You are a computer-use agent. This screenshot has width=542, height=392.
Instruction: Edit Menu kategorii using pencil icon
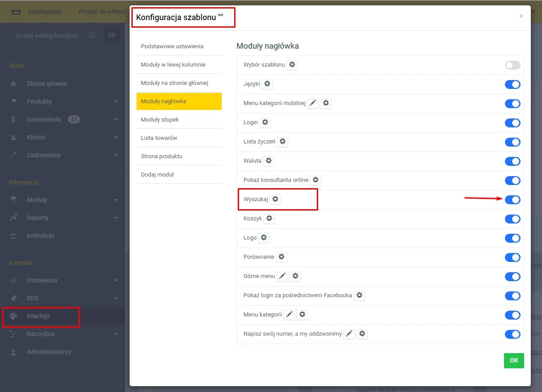click(289, 315)
